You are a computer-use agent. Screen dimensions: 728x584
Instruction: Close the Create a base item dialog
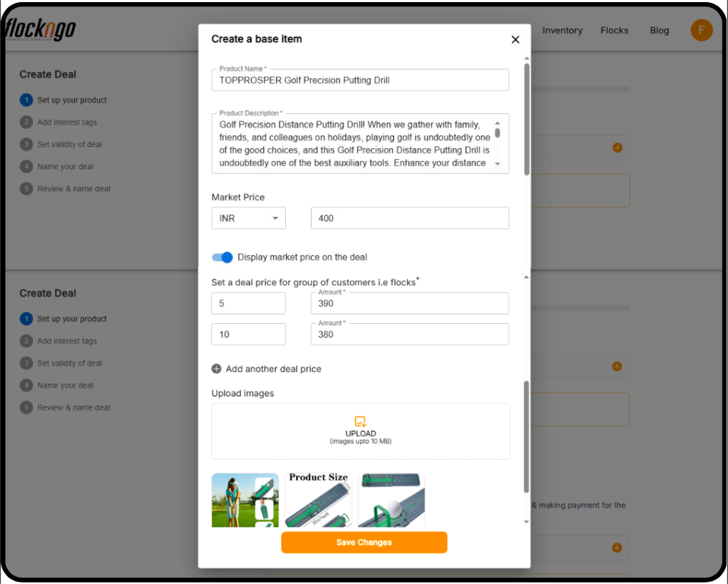(x=516, y=39)
